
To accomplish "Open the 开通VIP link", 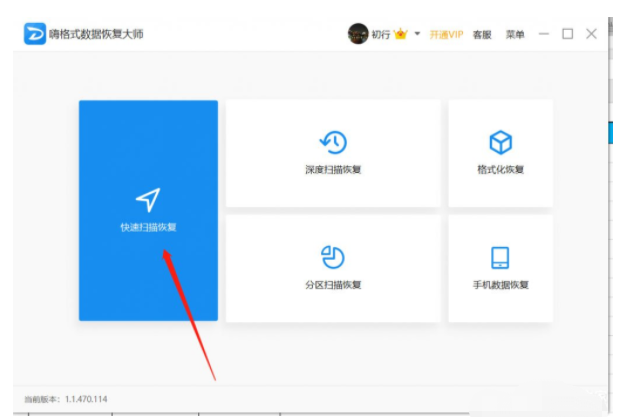I will click(446, 34).
